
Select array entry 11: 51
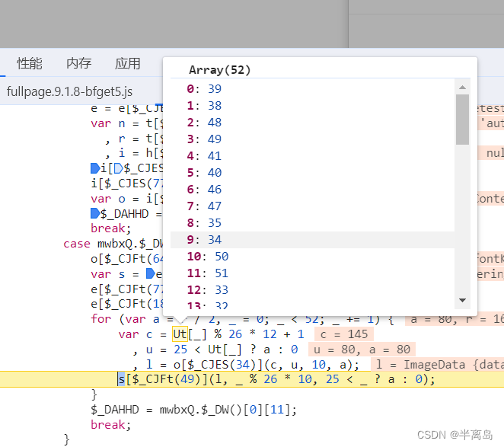[312, 273]
